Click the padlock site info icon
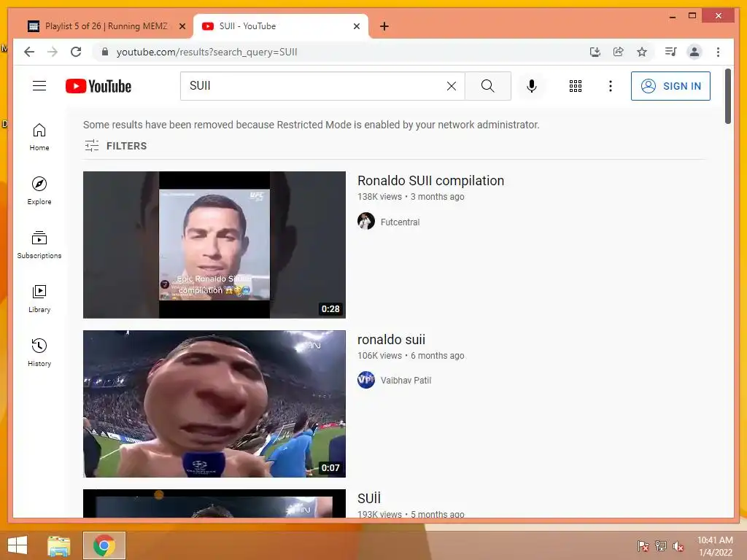This screenshot has width=747, height=560. (105, 52)
